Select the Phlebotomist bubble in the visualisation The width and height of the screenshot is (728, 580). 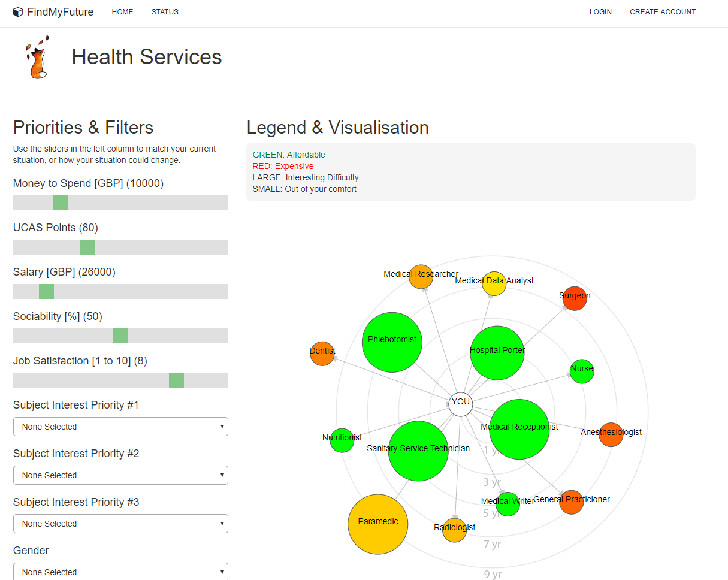(x=392, y=340)
